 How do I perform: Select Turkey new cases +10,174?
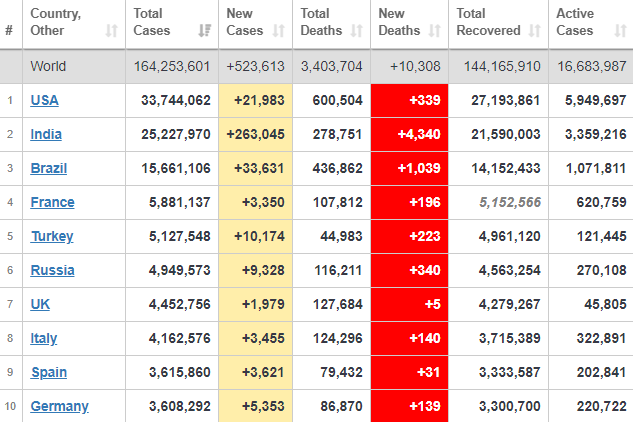pos(259,236)
